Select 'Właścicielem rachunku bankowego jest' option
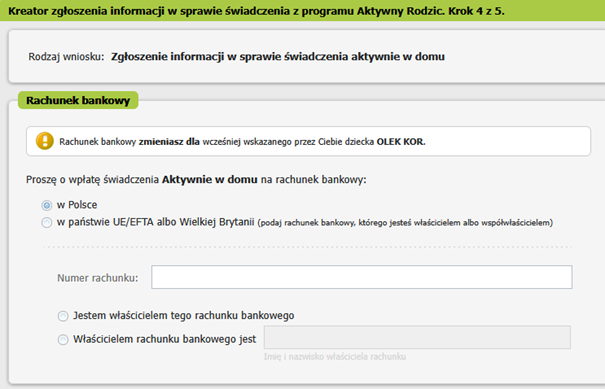605x389 pixels. [63, 340]
